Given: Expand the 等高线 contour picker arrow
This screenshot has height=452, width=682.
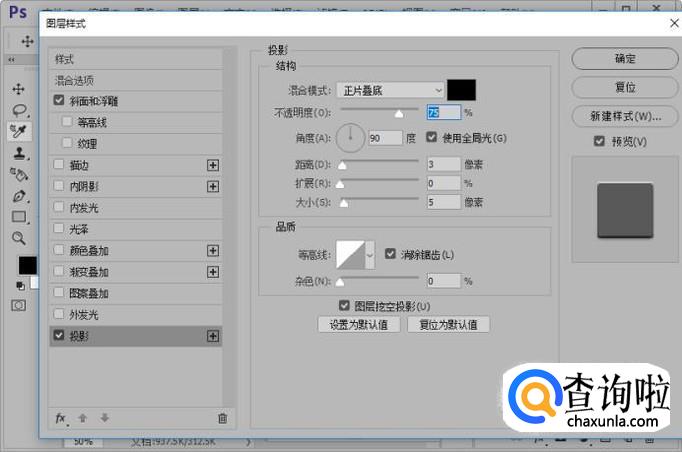Looking at the screenshot, I should coord(370,256).
